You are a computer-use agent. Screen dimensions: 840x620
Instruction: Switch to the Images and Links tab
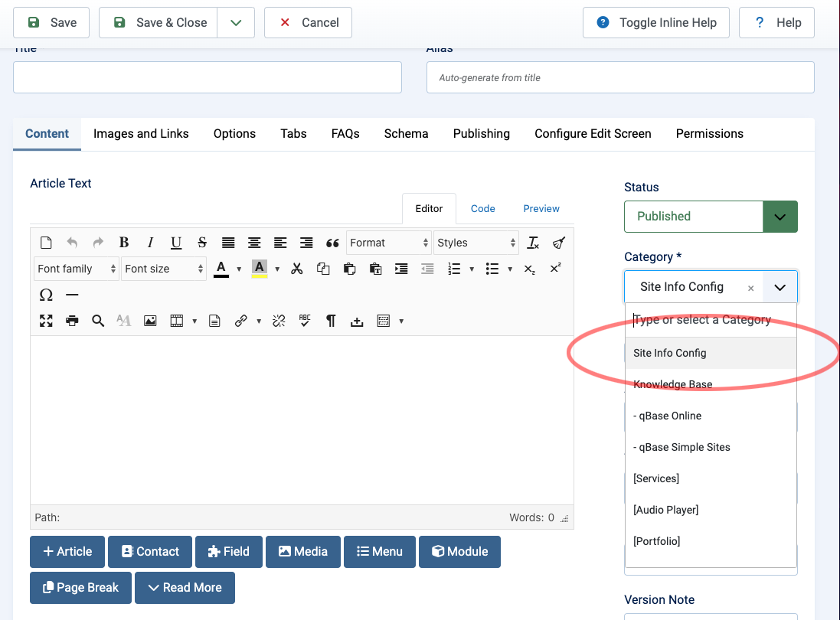click(141, 133)
